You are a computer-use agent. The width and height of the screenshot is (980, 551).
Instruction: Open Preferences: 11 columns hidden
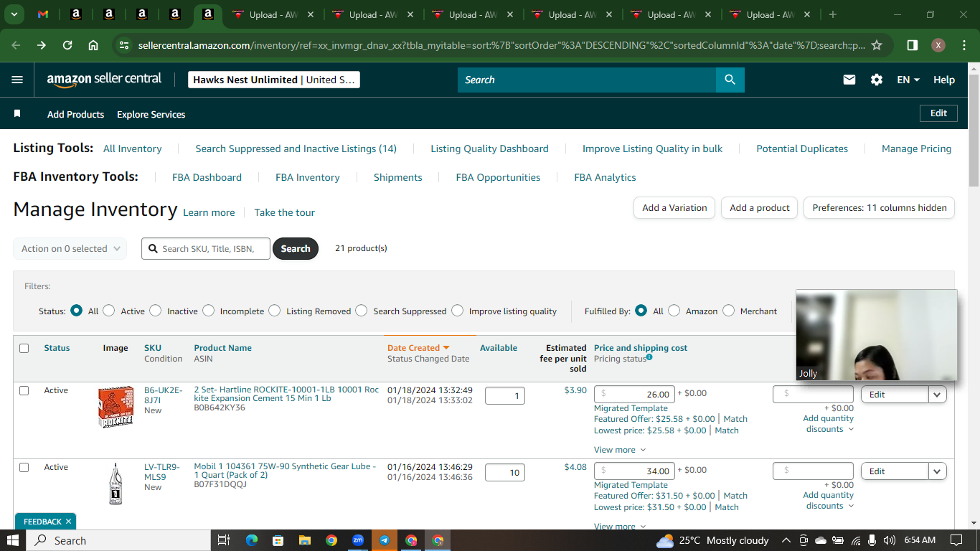[880, 207]
